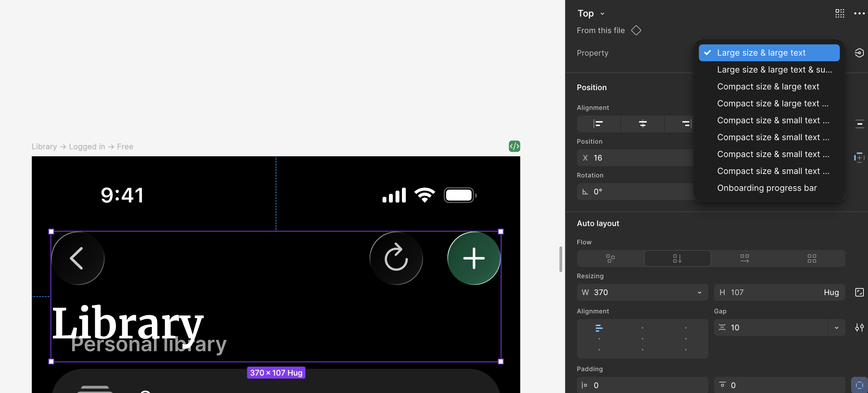Click the vertical padding field

(780, 385)
